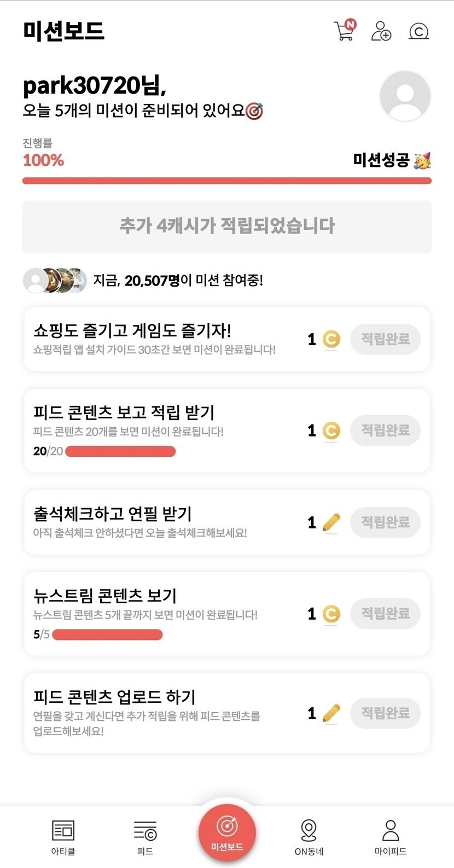Open the ON동네 tab
Viewport: 454px width, 868px height.
(309, 836)
